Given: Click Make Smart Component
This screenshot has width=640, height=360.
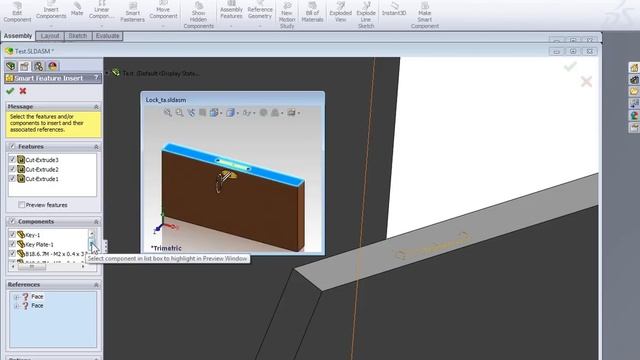Looking at the screenshot, I should pyautogui.click(x=424, y=15).
